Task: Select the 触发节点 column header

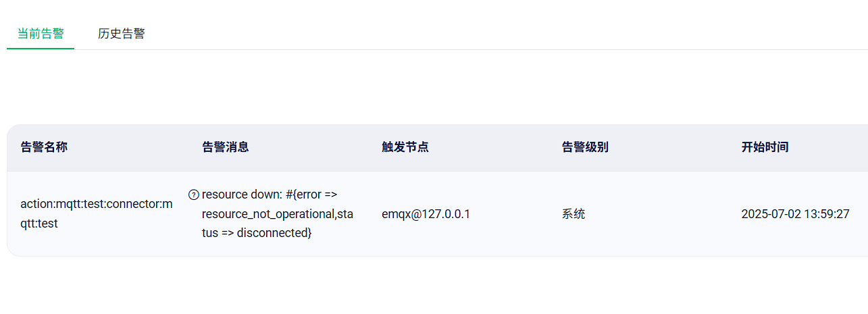Action: [x=405, y=147]
